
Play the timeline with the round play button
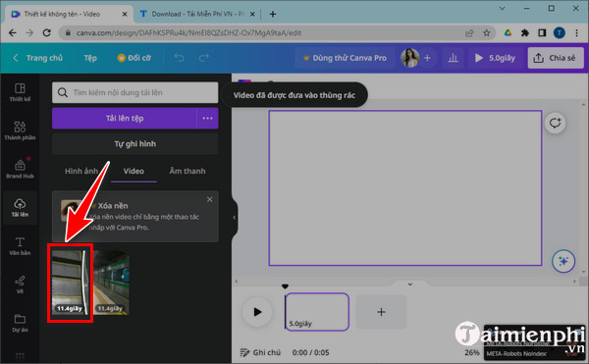(x=257, y=312)
